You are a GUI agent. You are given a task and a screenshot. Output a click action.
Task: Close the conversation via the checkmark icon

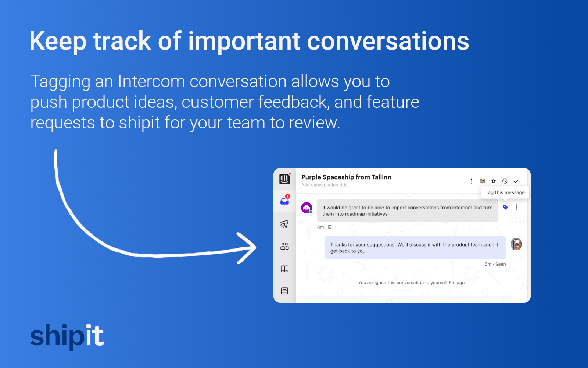point(516,181)
